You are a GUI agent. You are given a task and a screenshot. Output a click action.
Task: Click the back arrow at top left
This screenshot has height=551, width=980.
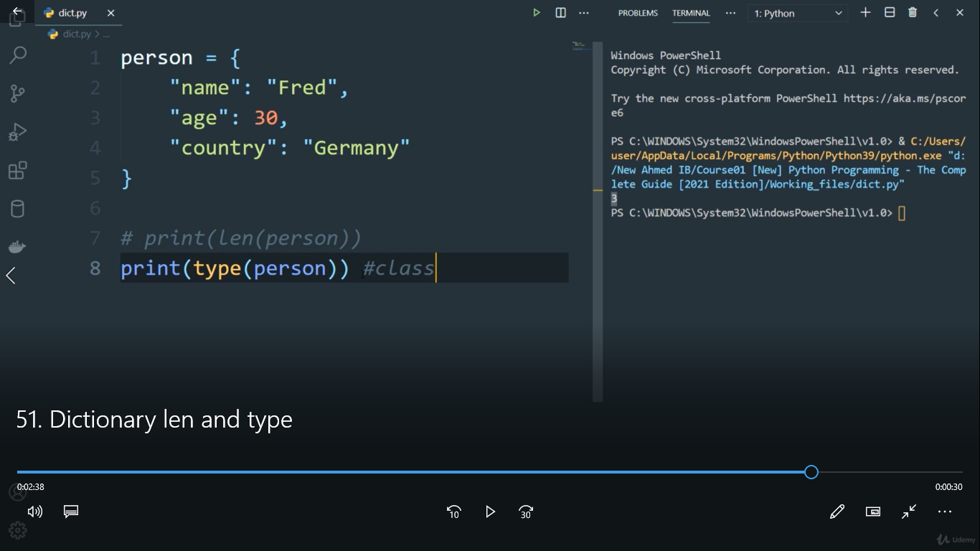point(17,11)
